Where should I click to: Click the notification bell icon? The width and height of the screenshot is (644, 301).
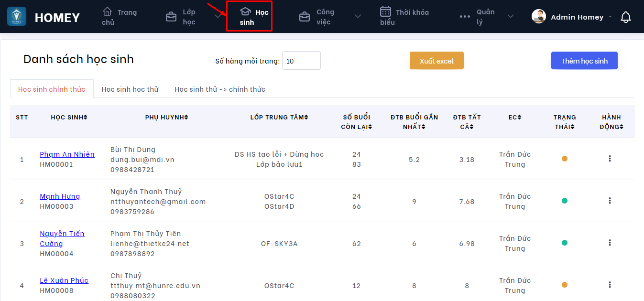pos(625,17)
